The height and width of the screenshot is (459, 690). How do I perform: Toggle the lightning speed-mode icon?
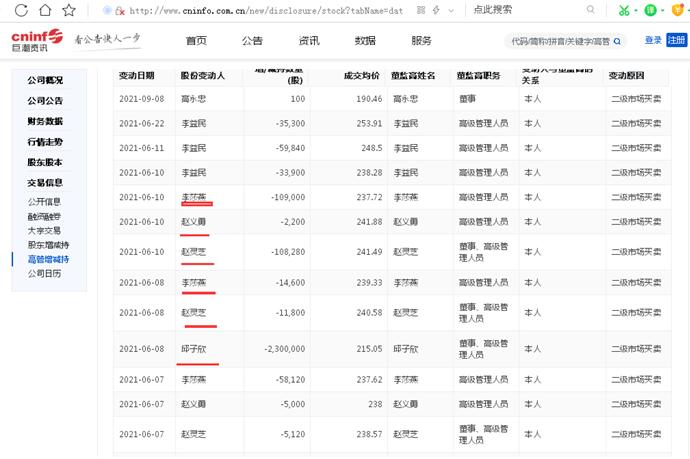point(436,10)
